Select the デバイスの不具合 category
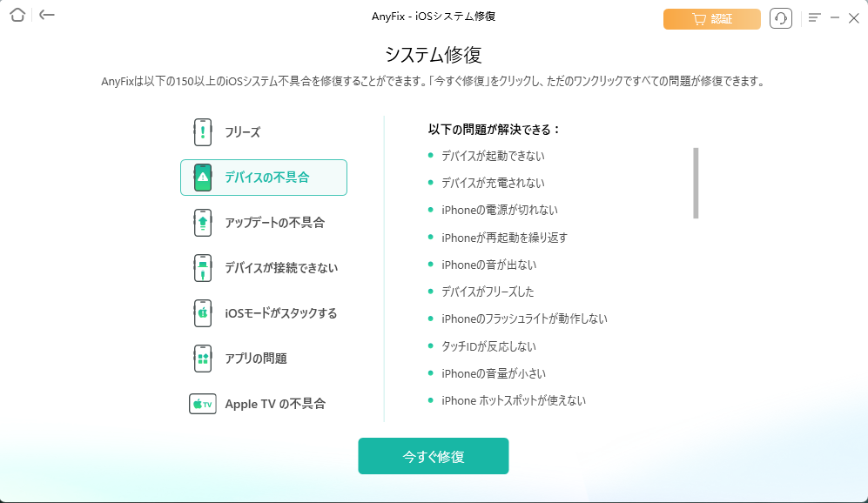Screen dimensions: 868x503 [264, 178]
